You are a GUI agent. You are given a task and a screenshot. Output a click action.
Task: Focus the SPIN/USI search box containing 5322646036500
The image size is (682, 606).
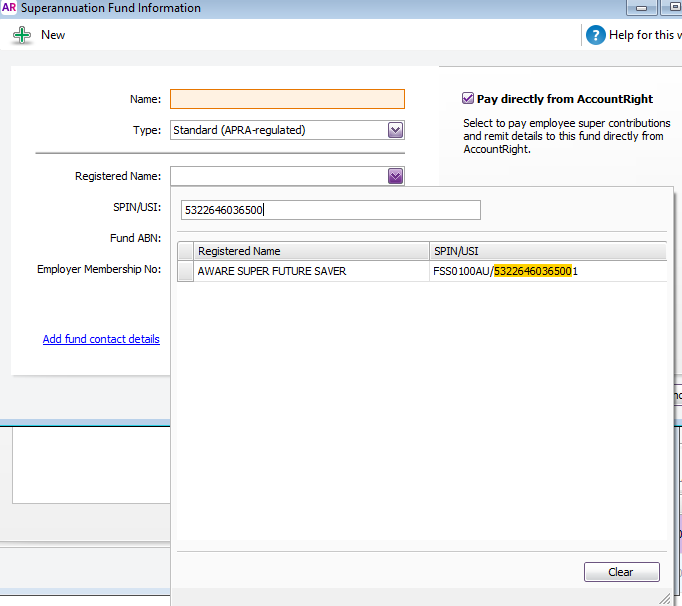[x=330, y=210]
